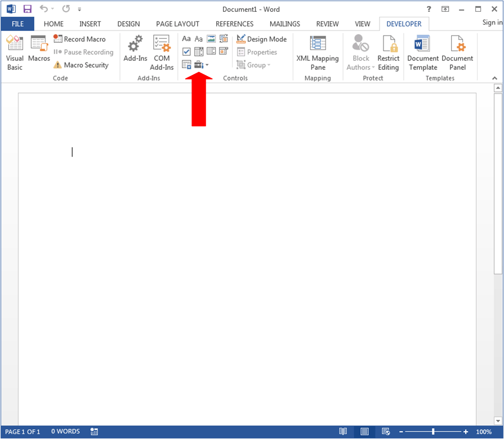Click the zoom slider handle
Image resolution: width=504 pixels, height=439 pixels.
(x=433, y=432)
